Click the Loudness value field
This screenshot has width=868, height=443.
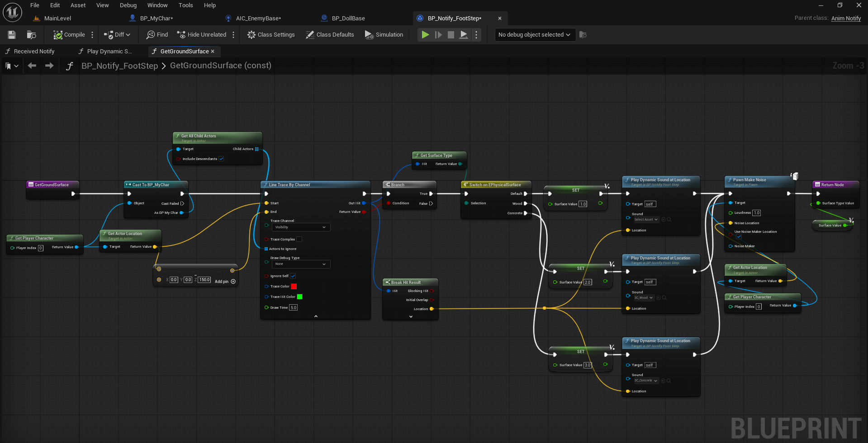tap(757, 213)
